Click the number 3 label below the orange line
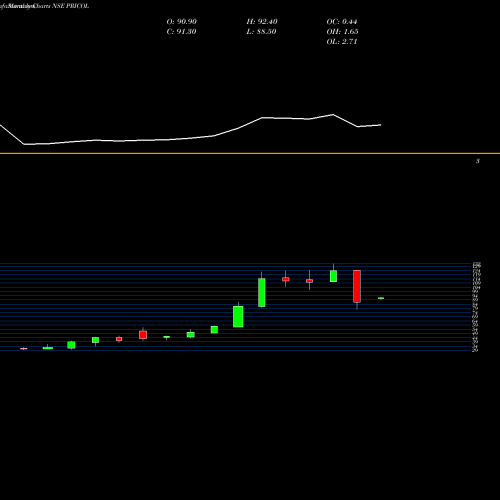 (x=478, y=161)
